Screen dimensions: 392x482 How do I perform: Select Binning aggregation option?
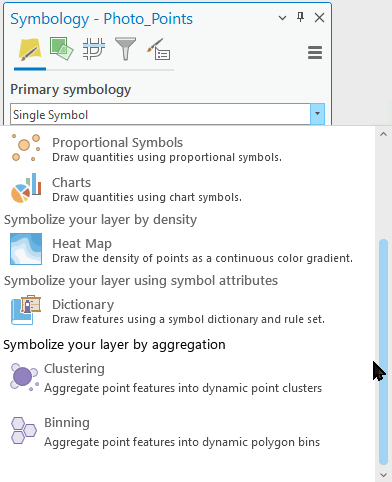click(187, 432)
